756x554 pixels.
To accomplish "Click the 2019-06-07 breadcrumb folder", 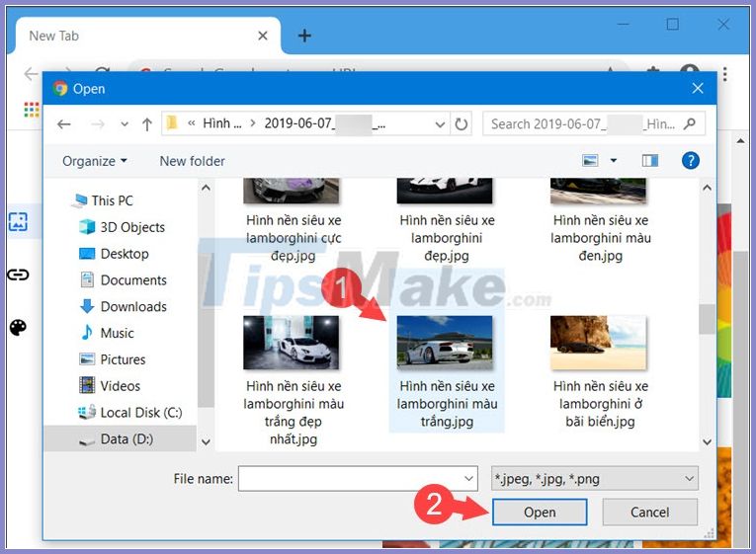I will point(324,123).
